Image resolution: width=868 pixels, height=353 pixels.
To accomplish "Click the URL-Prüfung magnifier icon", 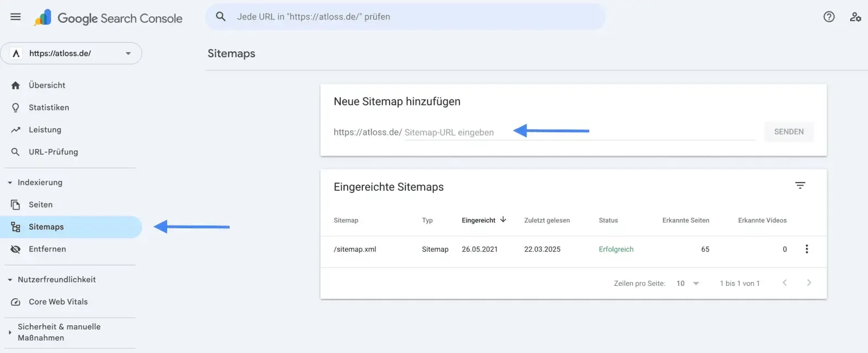I will point(16,152).
